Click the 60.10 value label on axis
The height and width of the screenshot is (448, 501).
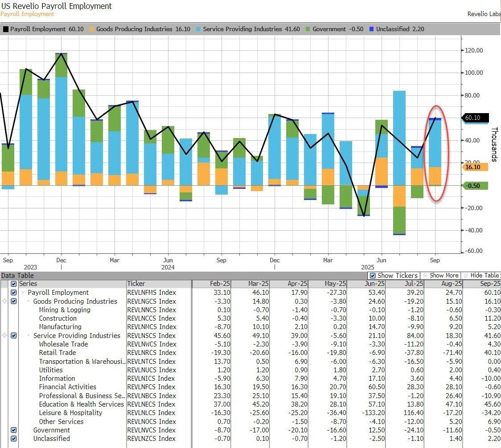point(474,118)
